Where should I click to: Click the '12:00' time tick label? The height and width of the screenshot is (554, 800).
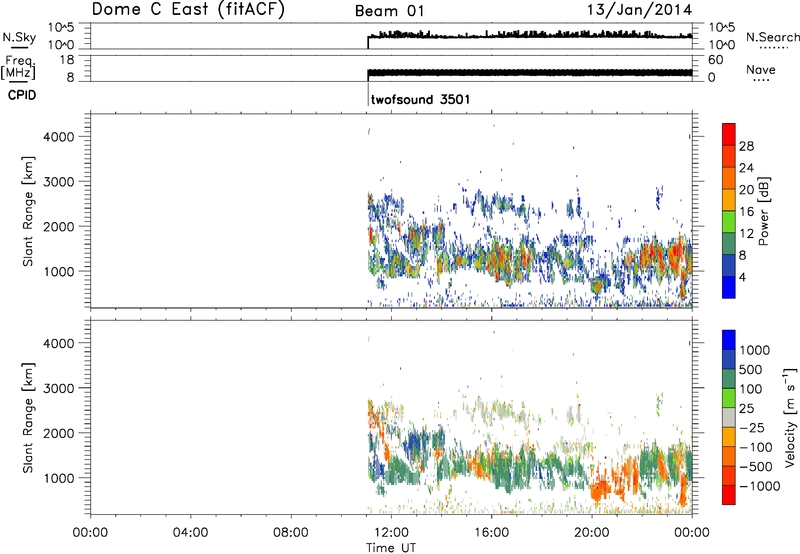[x=391, y=533]
